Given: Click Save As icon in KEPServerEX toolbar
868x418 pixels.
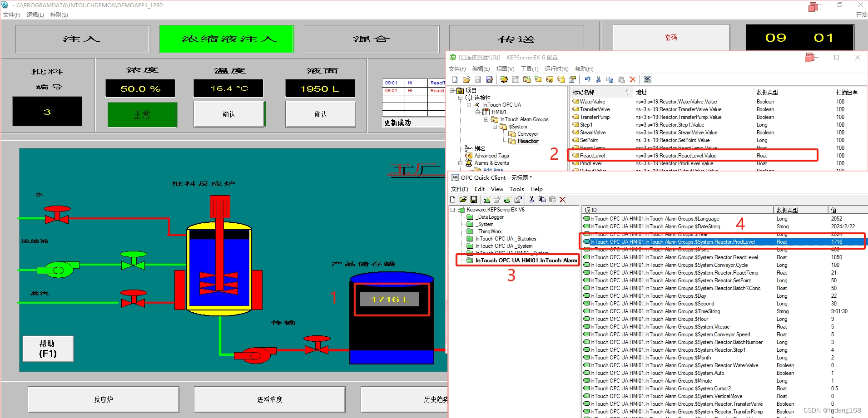Looking at the screenshot, I should [x=489, y=79].
